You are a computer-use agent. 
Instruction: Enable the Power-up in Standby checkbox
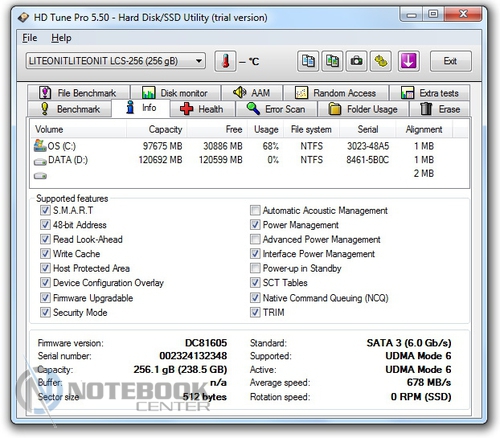(255, 268)
